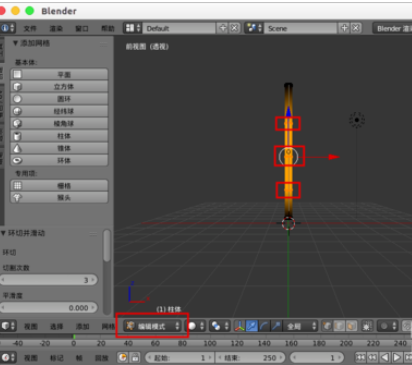Open the 渲染 (Render) menu
Viewport: 412px width, 365px height.
[56, 29]
